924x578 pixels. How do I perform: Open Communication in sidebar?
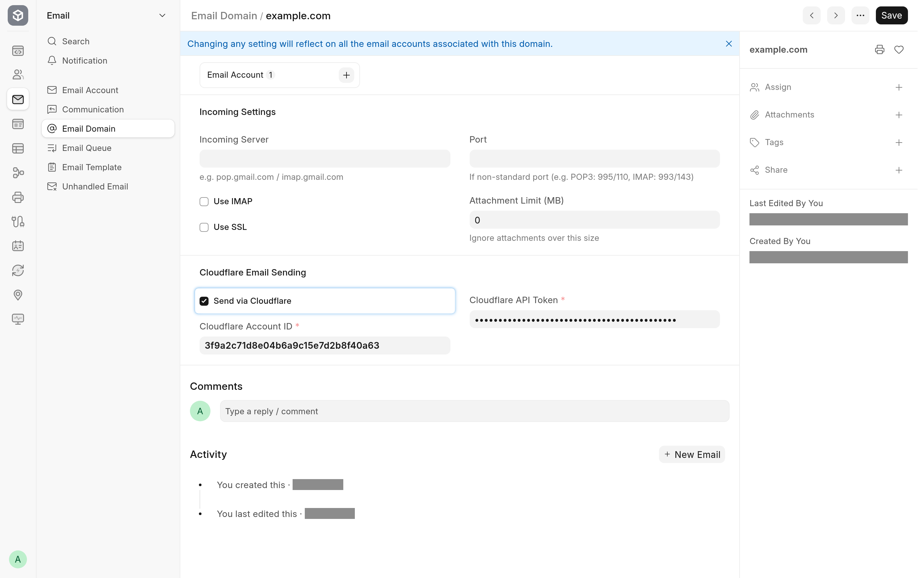108,109
